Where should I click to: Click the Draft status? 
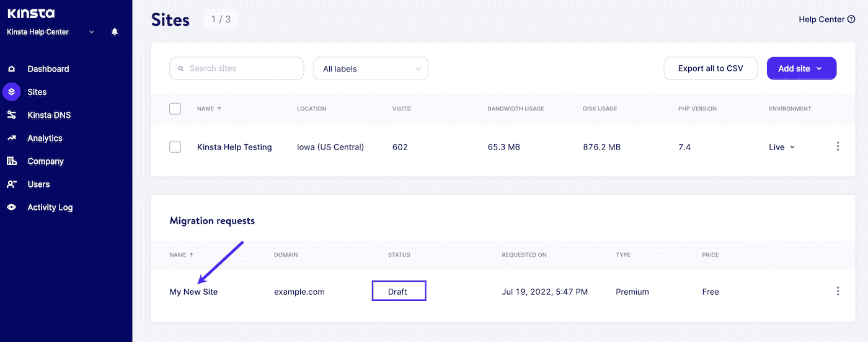coord(398,292)
